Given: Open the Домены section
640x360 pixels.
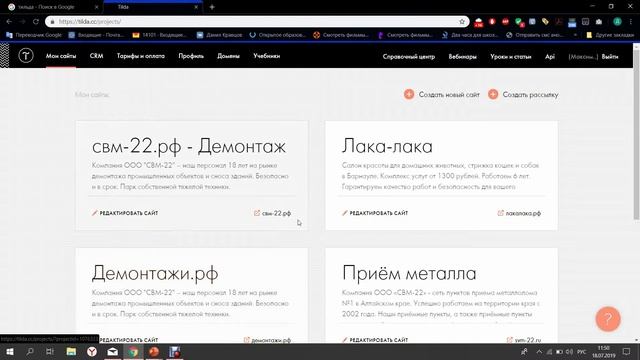Looking at the screenshot, I should pos(228,56).
